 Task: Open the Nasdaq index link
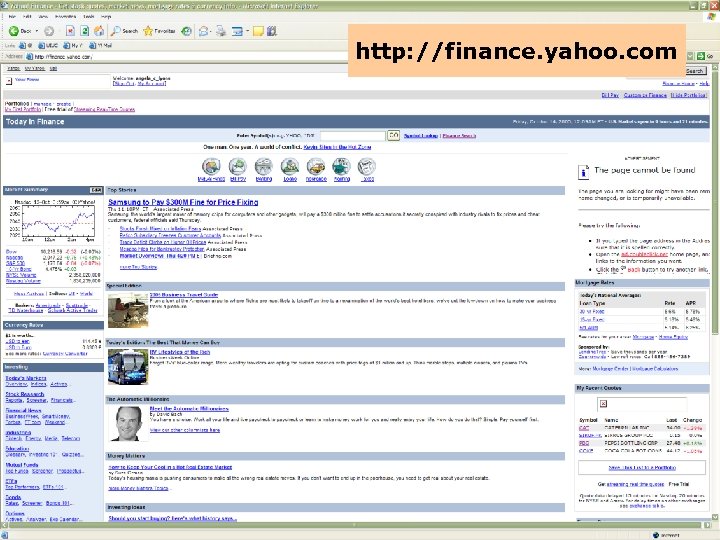click(14, 258)
